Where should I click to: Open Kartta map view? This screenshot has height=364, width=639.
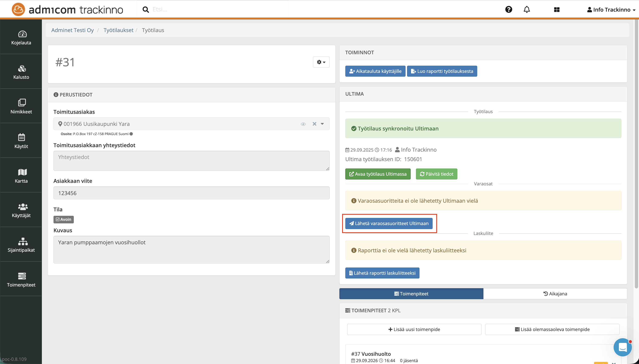pos(21,176)
